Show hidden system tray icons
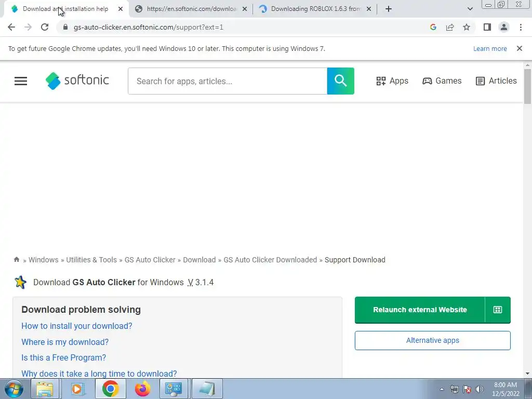 (x=442, y=389)
